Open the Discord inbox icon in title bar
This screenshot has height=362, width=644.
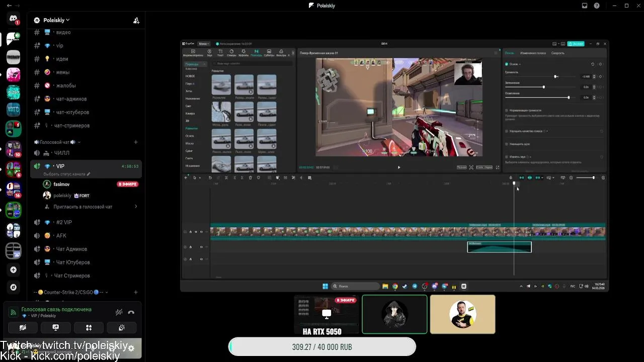[585, 6]
